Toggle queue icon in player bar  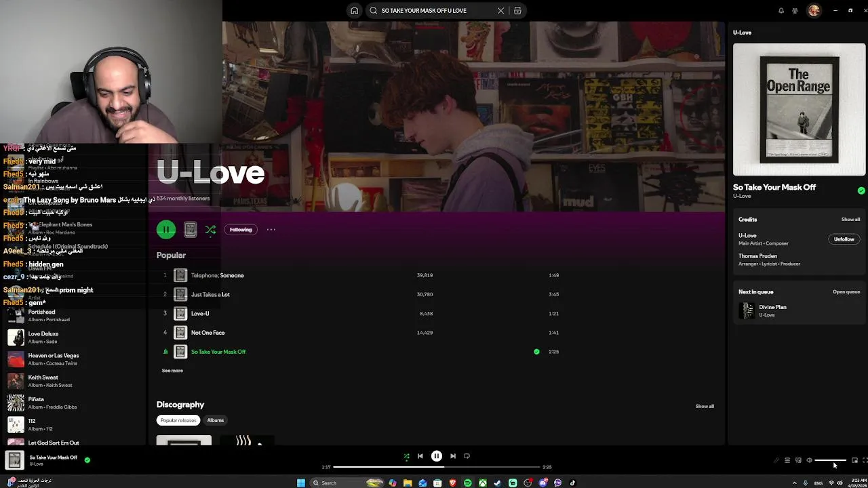pos(787,460)
